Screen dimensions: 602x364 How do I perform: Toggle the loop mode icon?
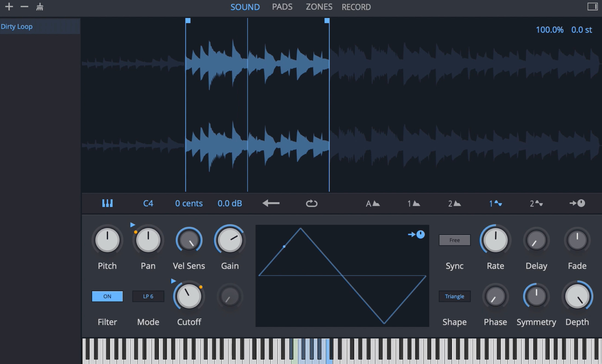click(311, 203)
